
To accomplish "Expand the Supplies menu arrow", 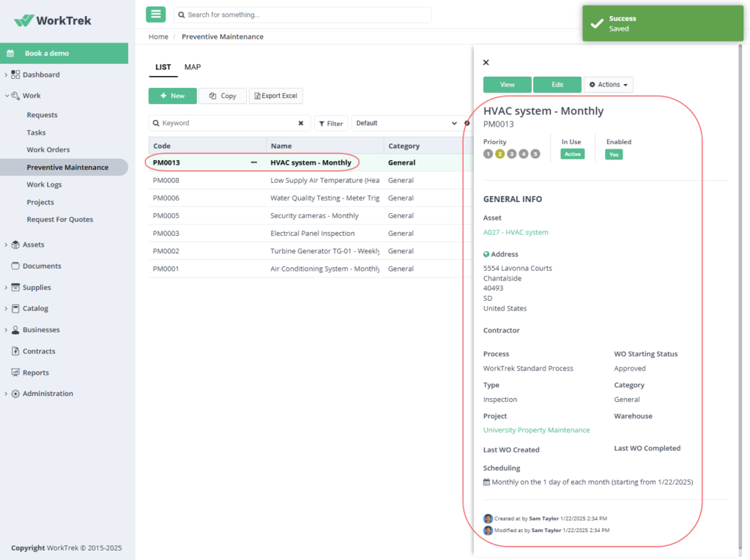I will (6, 288).
